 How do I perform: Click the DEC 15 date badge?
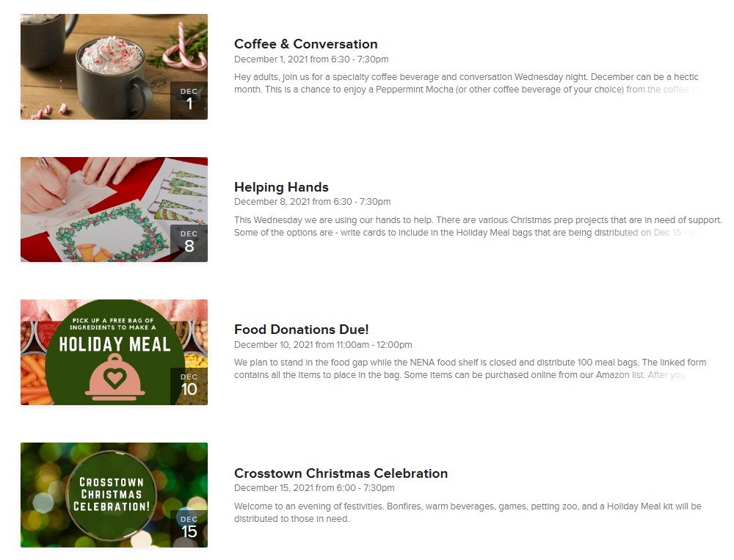[x=189, y=528]
